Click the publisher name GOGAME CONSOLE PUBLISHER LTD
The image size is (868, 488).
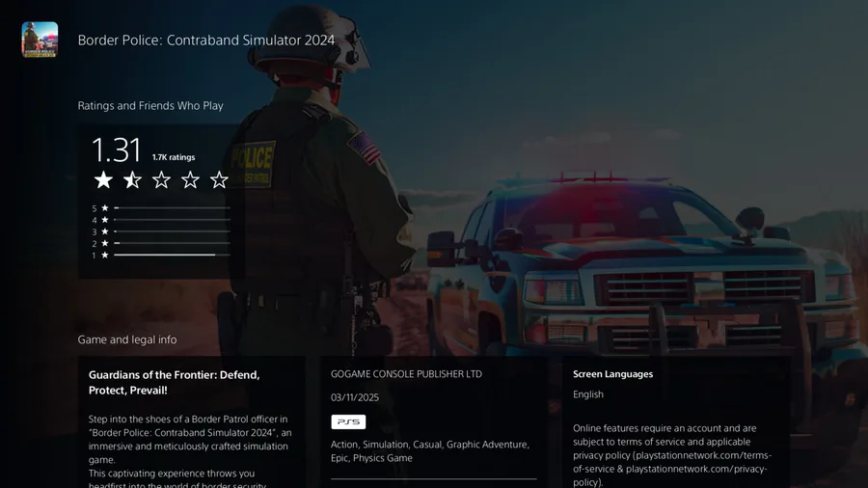tap(406, 374)
